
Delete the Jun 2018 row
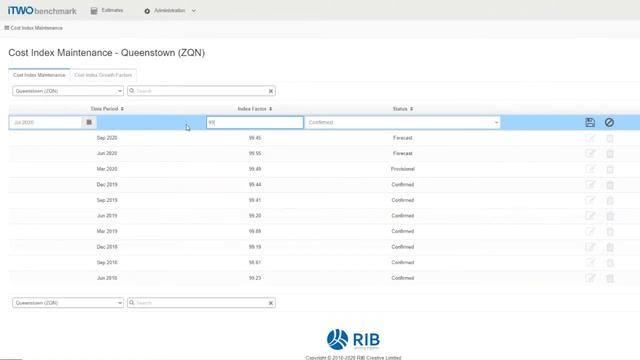coord(610,278)
